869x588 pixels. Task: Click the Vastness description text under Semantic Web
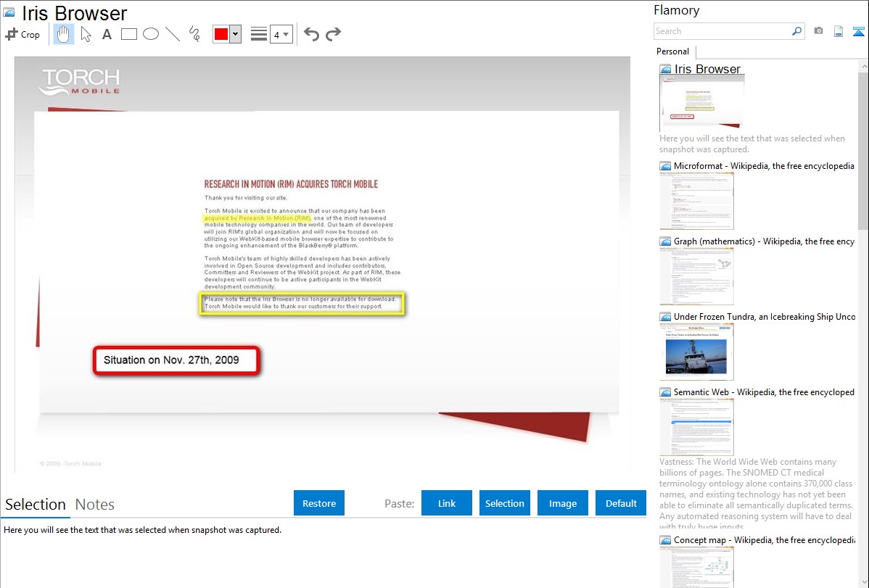[x=757, y=494]
